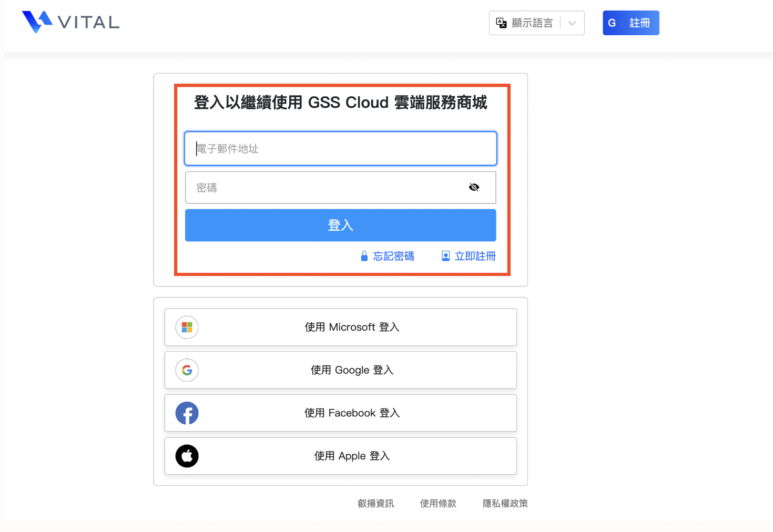Click the language dropdown chevron arrow

pos(573,23)
